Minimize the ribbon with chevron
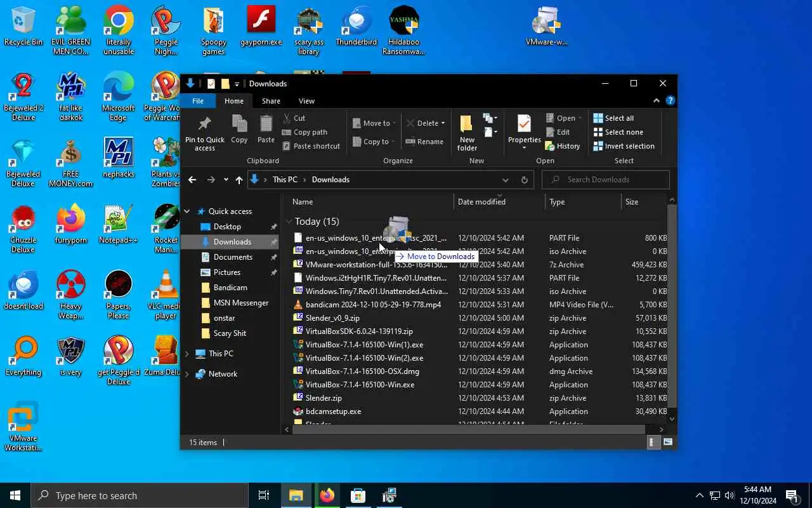This screenshot has height=508, width=812. [x=657, y=101]
